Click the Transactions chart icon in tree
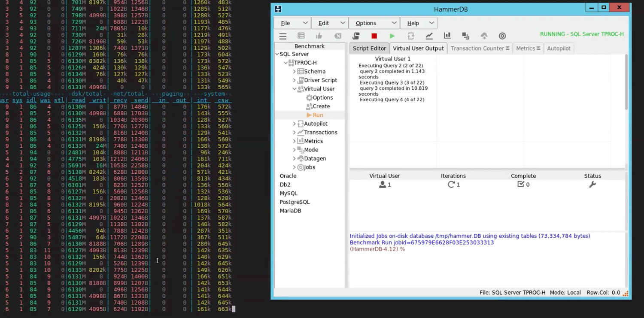This screenshot has width=644, height=318. [301, 132]
